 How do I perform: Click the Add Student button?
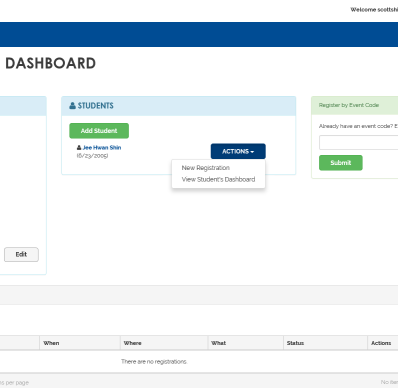(99, 131)
